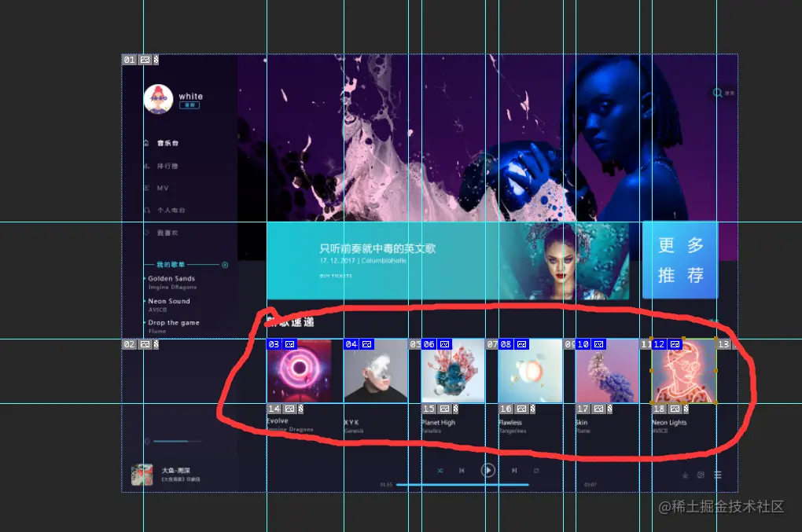Open the Drop the game playlist
Image resolution: width=802 pixels, height=532 pixels.
pyautogui.click(x=174, y=323)
